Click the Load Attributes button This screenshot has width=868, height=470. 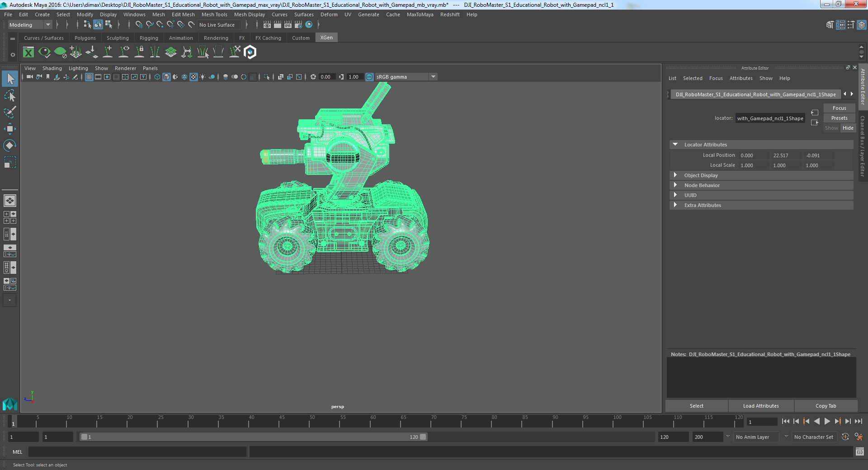(761, 406)
